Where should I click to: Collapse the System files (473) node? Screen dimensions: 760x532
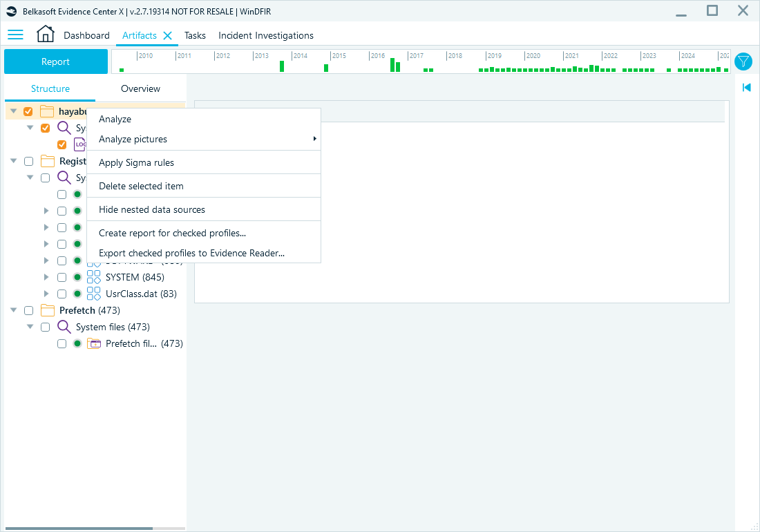(x=30, y=327)
